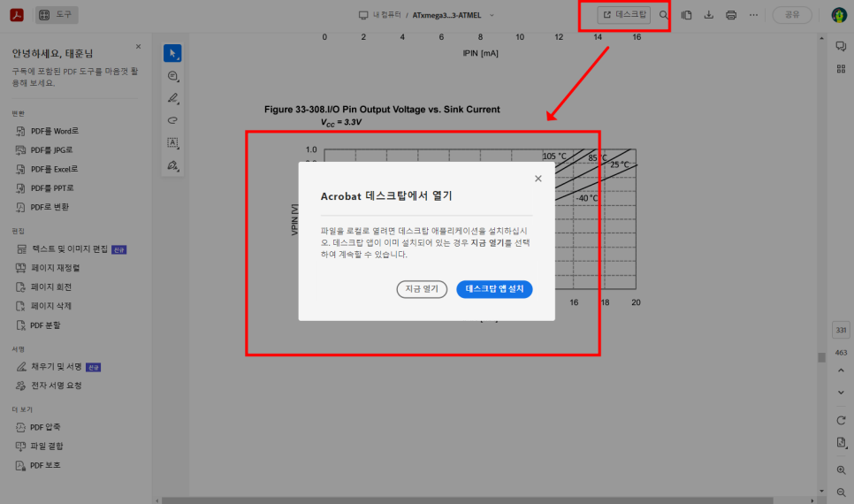Click the horizontal scrollbar thumb
This screenshot has width=854, height=504.
(x=468, y=500)
